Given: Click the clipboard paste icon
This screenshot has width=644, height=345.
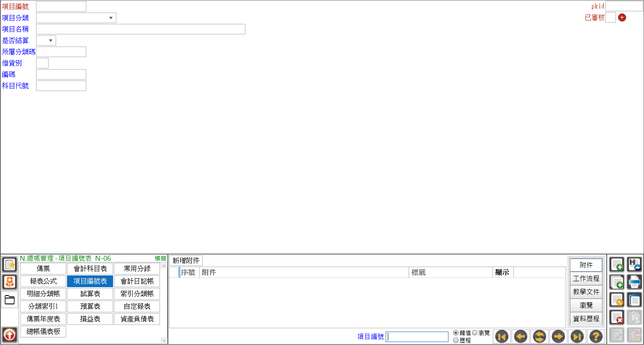Looking at the screenshot, I should pos(634,300).
